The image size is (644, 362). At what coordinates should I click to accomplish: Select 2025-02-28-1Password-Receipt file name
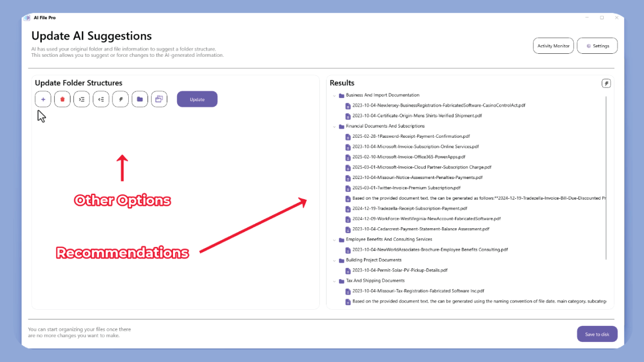tap(412, 136)
